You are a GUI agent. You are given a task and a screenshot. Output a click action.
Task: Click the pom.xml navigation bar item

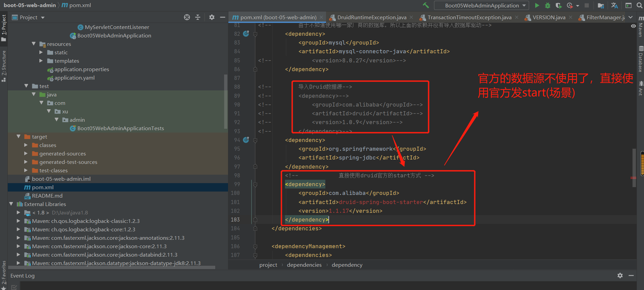point(76,5)
